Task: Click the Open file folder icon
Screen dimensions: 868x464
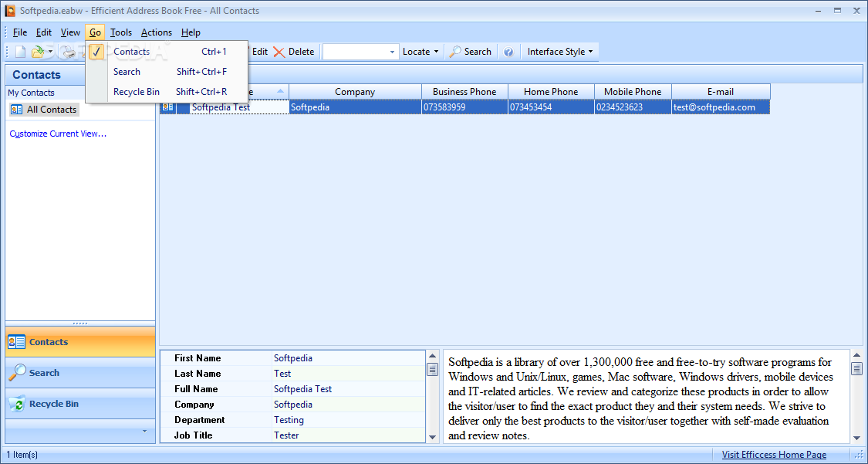Action: pyautogui.click(x=37, y=52)
